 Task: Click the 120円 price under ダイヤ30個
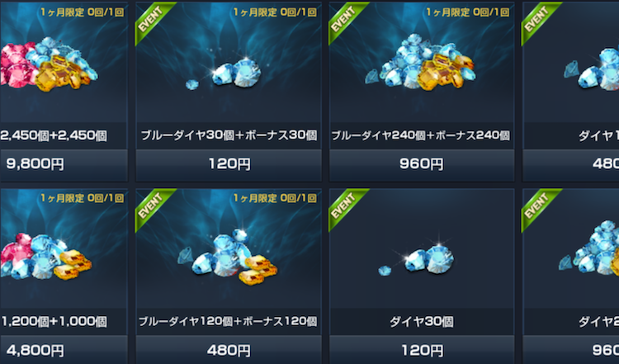point(422,350)
